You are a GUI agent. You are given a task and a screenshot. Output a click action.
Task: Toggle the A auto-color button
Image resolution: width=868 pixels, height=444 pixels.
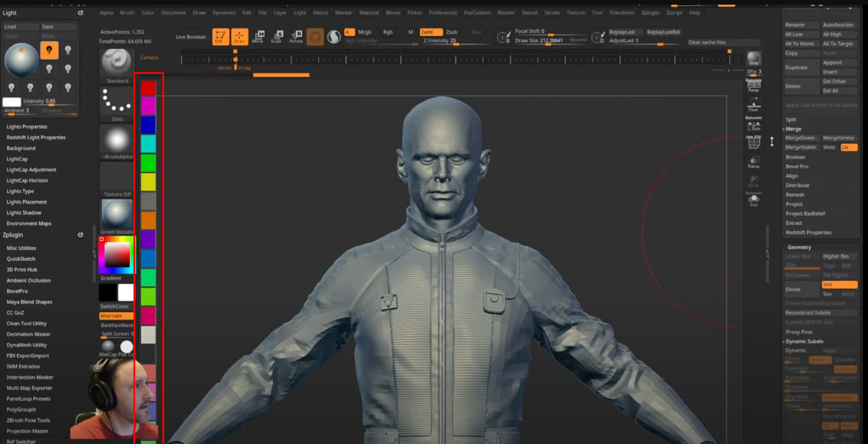point(349,32)
